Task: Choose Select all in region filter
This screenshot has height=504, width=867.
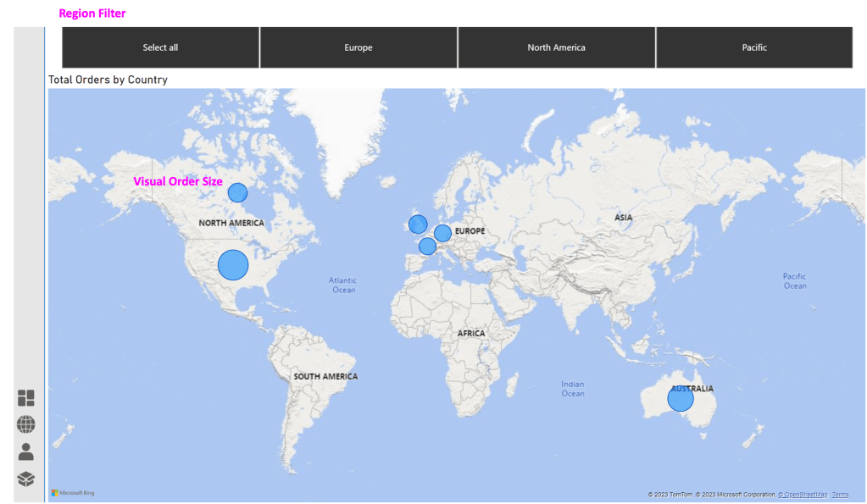Action: [x=160, y=47]
